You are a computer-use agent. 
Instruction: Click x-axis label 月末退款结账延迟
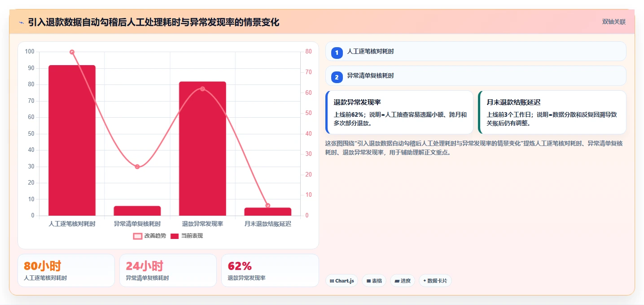(x=268, y=224)
